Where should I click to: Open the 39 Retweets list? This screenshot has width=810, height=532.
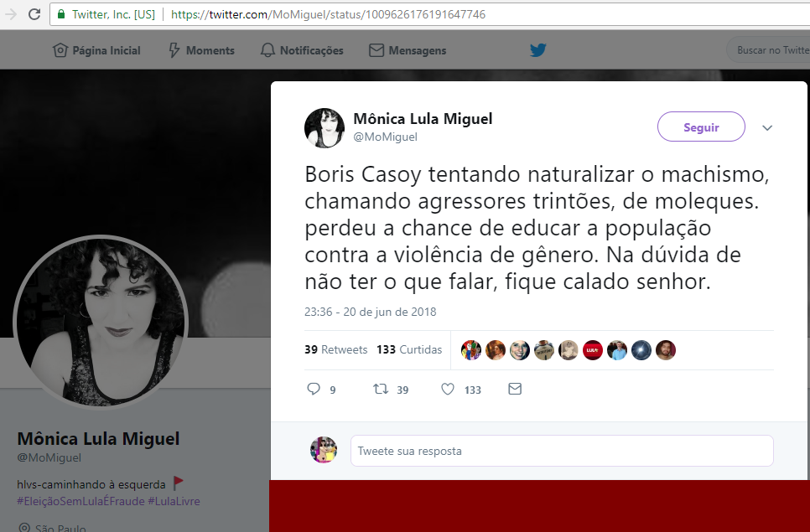pyautogui.click(x=335, y=350)
